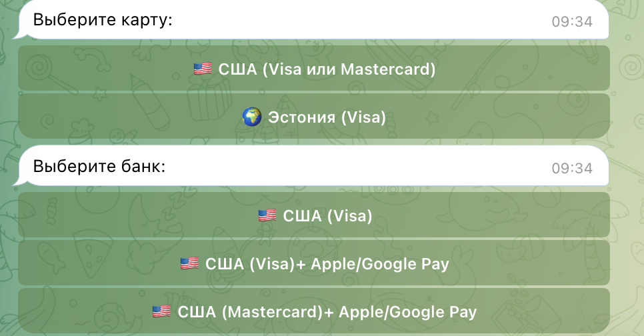Viewport: 644px width, 336px height.
Task: Click flag emoji on Mastercard Apple/Google Pay button
Action: pos(161,311)
